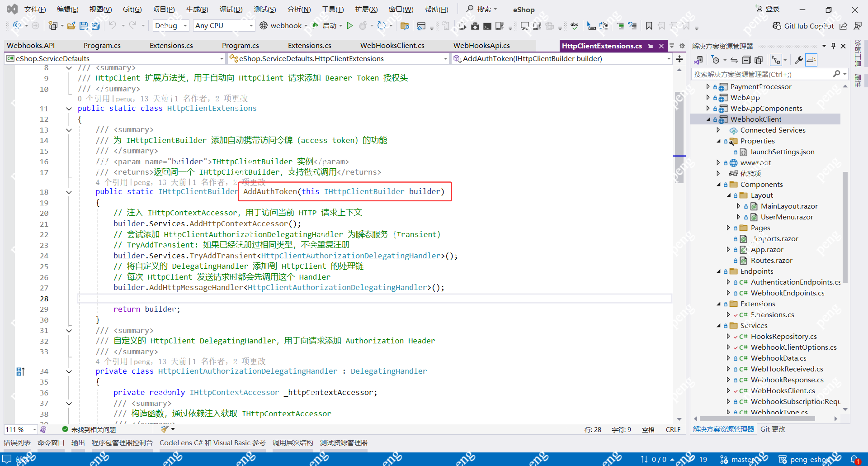This screenshot has width=868, height=466.
Task: Switch to the WebHooksApi.cs tab
Action: tap(481, 45)
